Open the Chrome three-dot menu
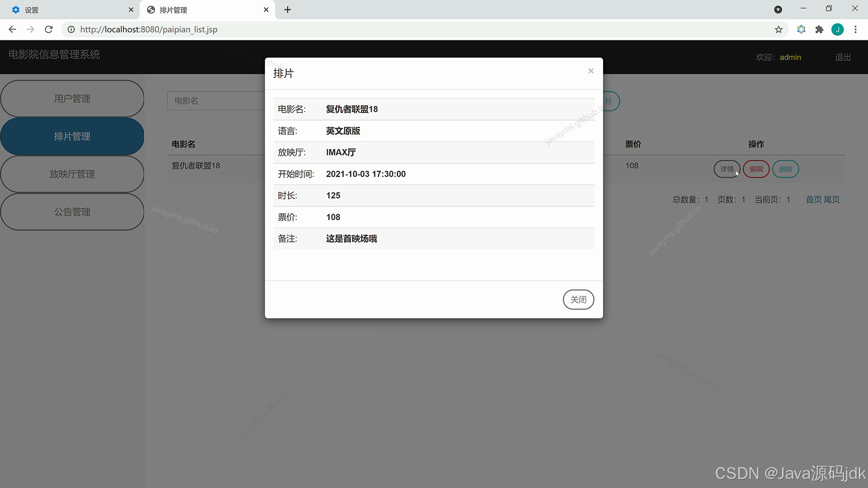This screenshot has width=868, height=488. coord(855,29)
